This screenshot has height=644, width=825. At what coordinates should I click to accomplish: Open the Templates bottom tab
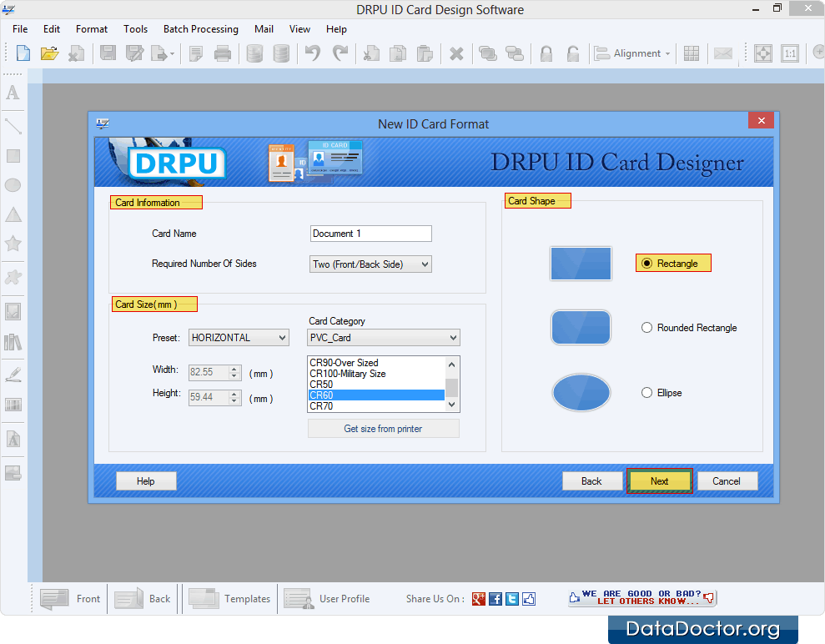pos(229,599)
